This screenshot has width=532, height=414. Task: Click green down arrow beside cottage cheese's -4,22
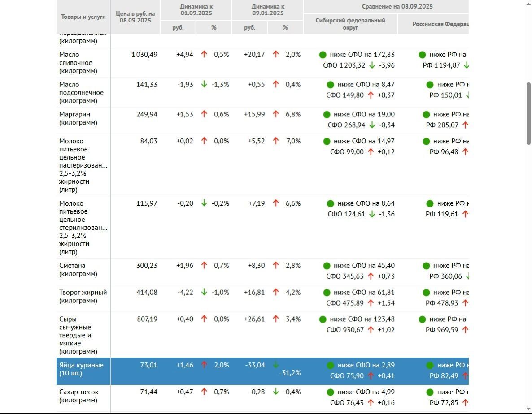pyautogui.click(x=204, y=292)
